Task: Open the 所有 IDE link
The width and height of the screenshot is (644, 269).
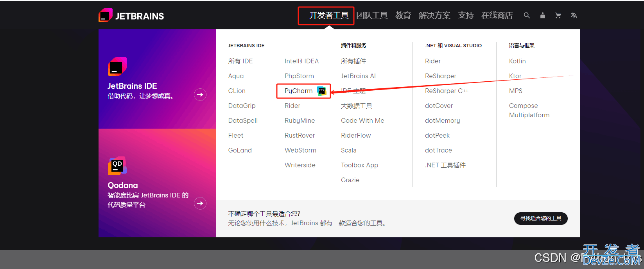Action: coord(240,61)
